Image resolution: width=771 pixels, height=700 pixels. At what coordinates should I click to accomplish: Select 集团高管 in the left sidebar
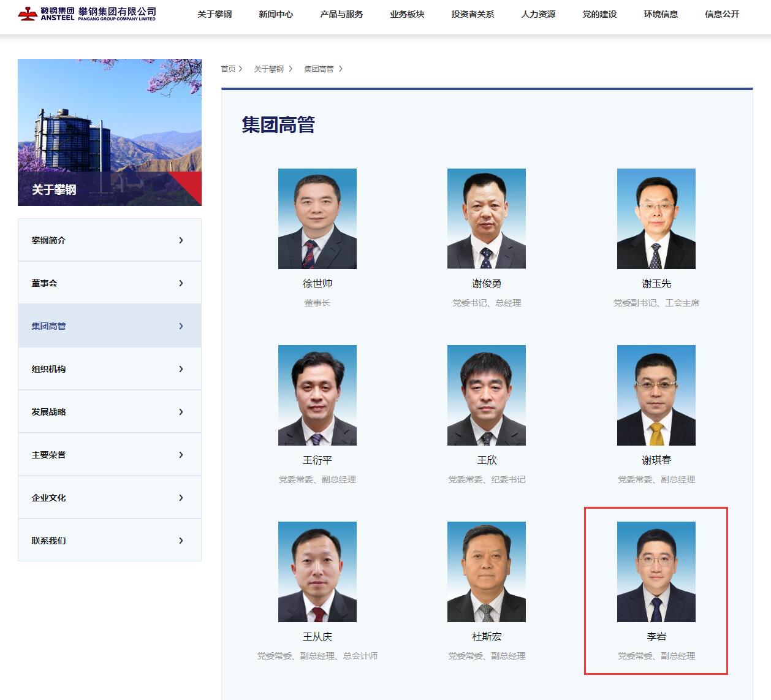[49, 326]
